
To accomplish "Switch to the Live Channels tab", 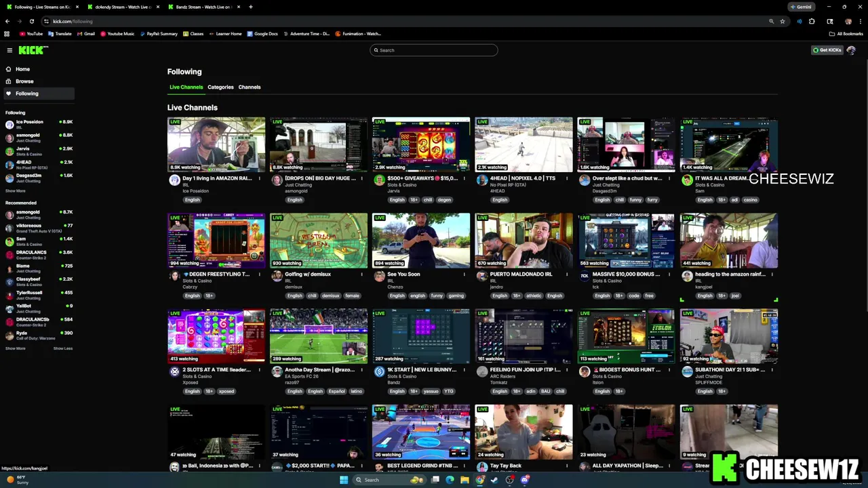I will click(x=186, y=87).
